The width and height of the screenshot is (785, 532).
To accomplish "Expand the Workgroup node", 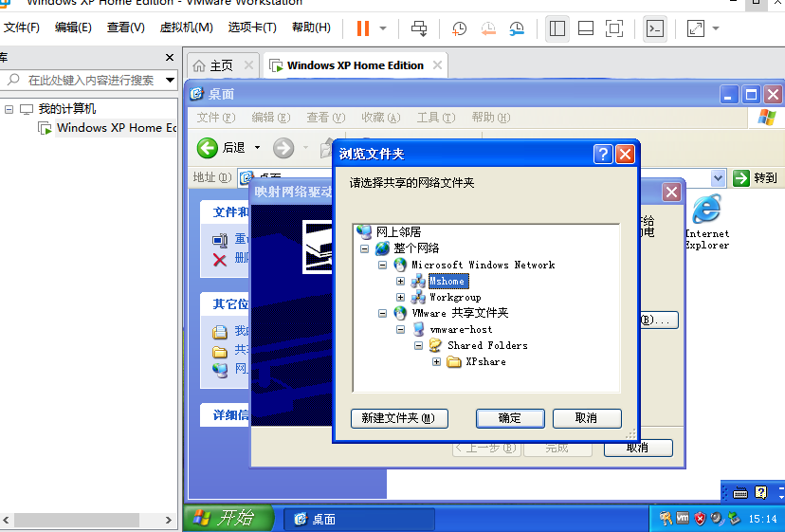I will (x=400, y=298).
